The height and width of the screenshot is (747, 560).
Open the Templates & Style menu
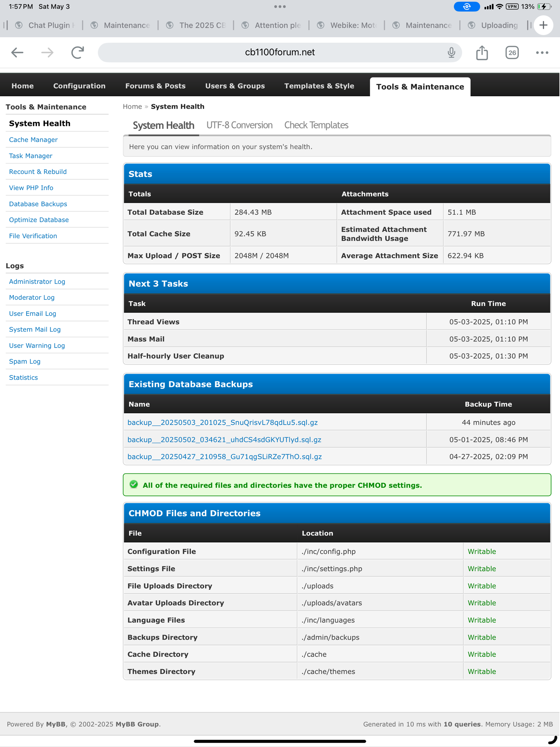(319, 86)
